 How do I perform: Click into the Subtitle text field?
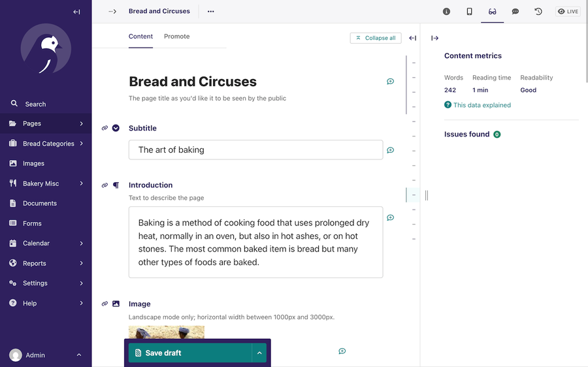[255, 150]
